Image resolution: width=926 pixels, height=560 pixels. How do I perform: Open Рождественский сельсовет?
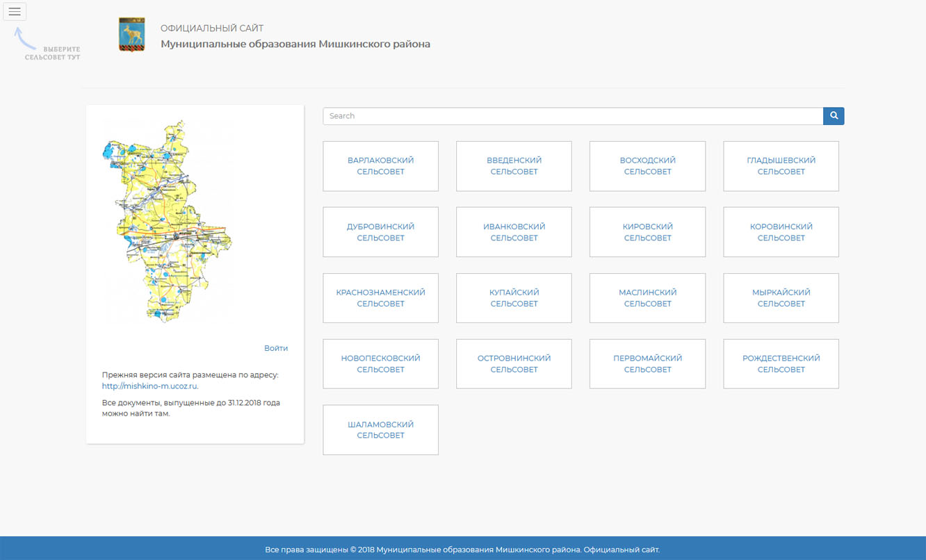pyautogui.click(x=781, y=364)
